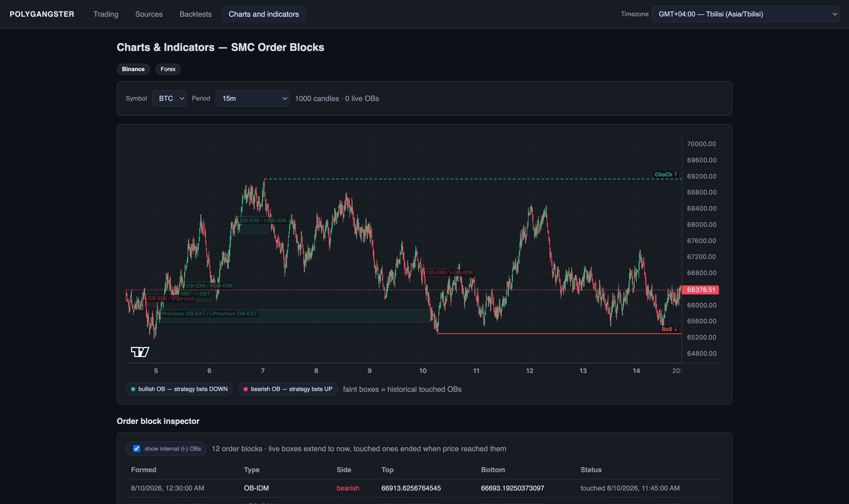Click the red bearish OB legend dot

(x=245, y=389)
